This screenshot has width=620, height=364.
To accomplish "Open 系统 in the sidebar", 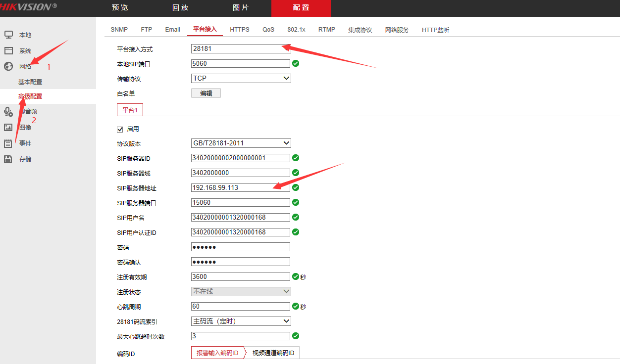I will point(25,51).
